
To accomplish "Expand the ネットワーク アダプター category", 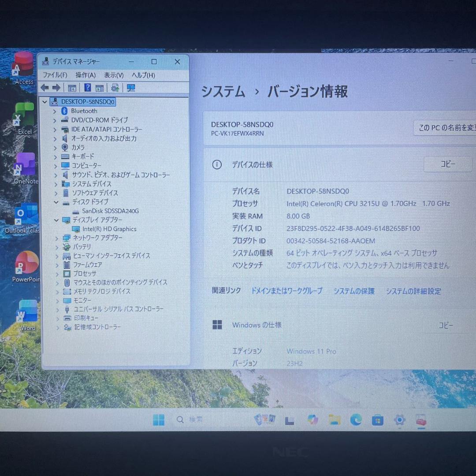I will (56, 238).
